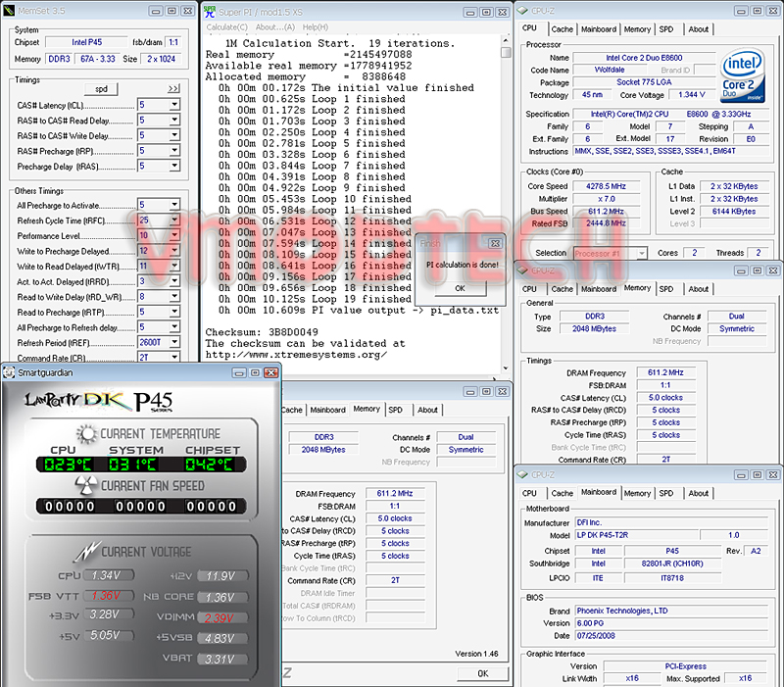Click the LanParty DK P45 logo

(99, 401)
